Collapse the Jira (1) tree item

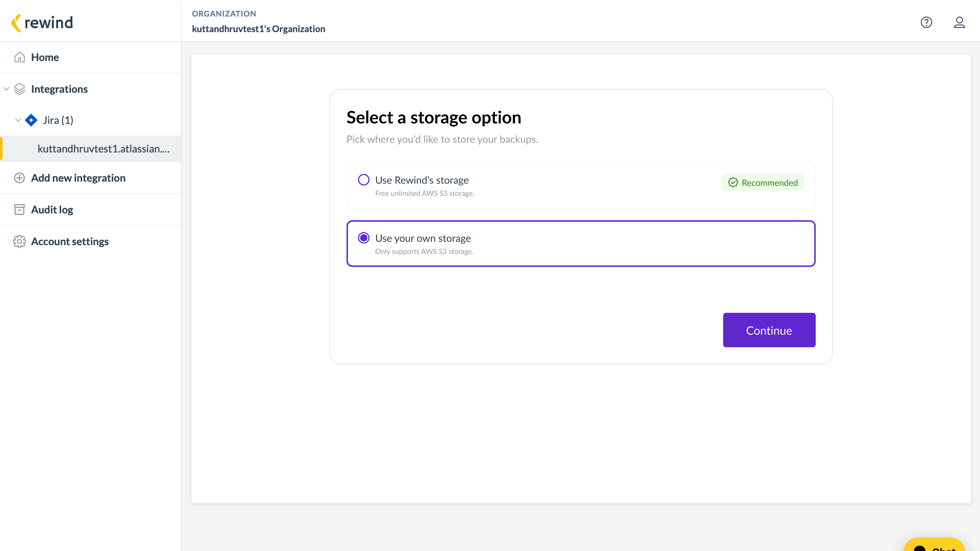pyautogui.click(x=18, y=120)
